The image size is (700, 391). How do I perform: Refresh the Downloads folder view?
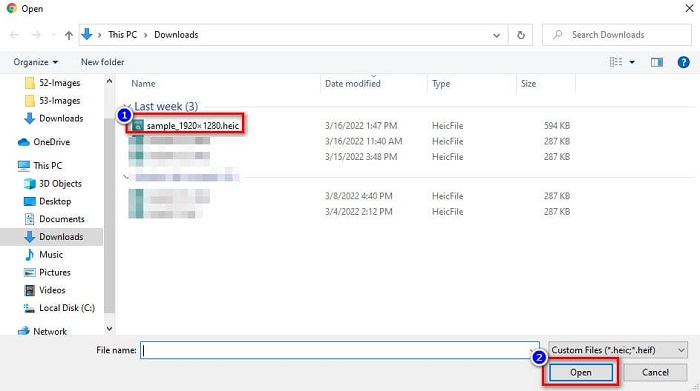521,35
